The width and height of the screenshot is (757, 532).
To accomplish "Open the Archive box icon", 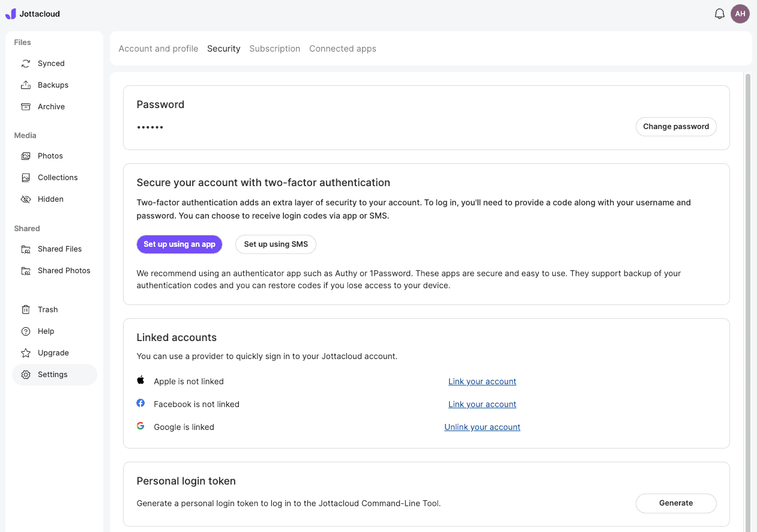I will click(26, 107).
